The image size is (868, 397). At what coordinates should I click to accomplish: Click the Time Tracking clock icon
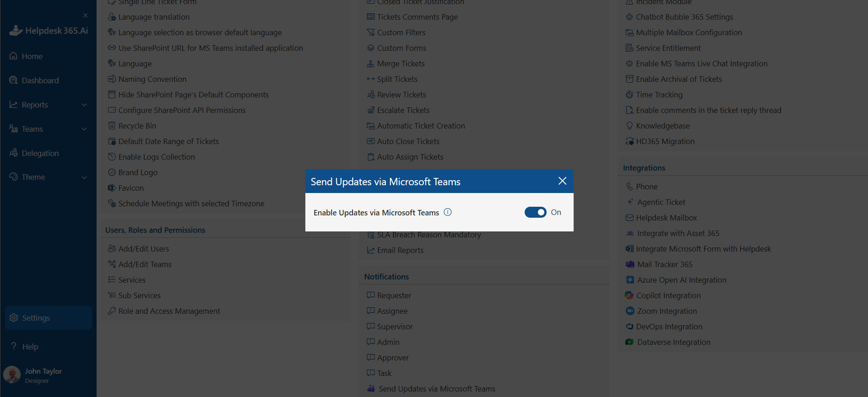[x=629, y=94]
